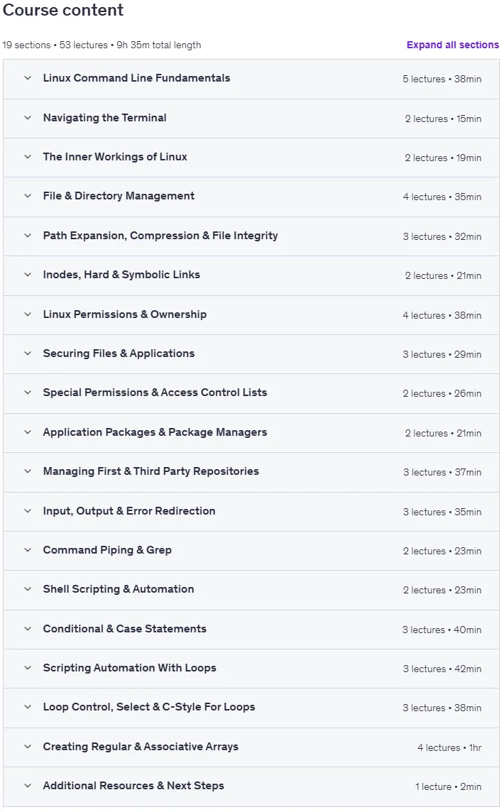Click Shell Scripting & Automation heading
504x812 pixels.
pos(119,589)
